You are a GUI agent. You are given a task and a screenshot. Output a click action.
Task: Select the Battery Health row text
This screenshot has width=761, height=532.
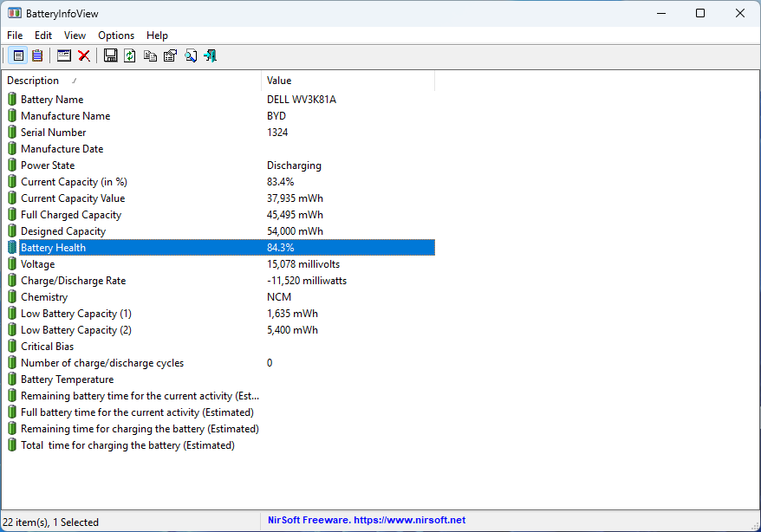[x=53, y=248]
